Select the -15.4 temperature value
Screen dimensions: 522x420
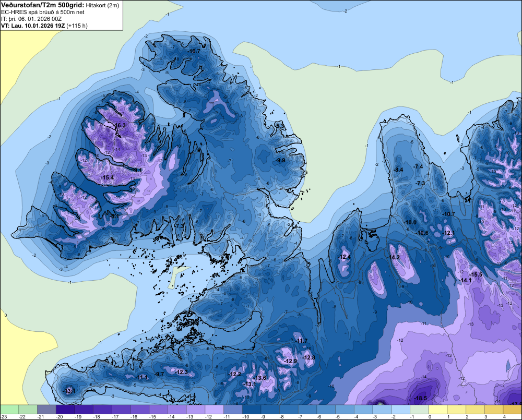tap(107, 178)
